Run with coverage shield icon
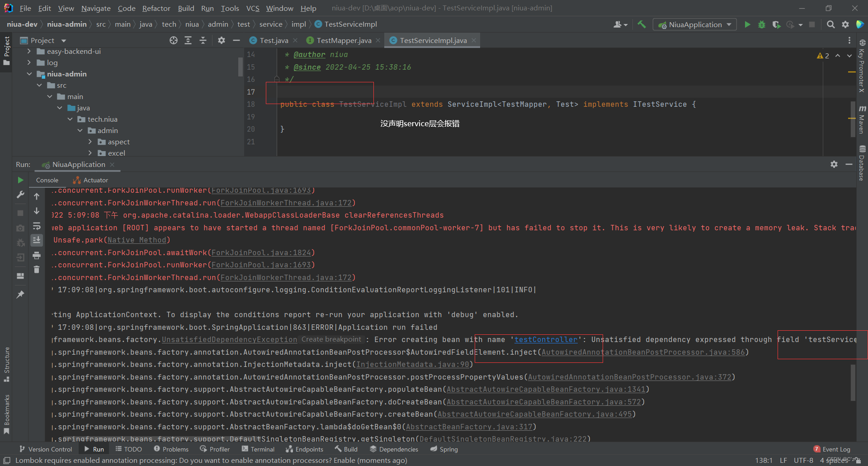Screen dimensions: 868x466 (x=776, y=24)
